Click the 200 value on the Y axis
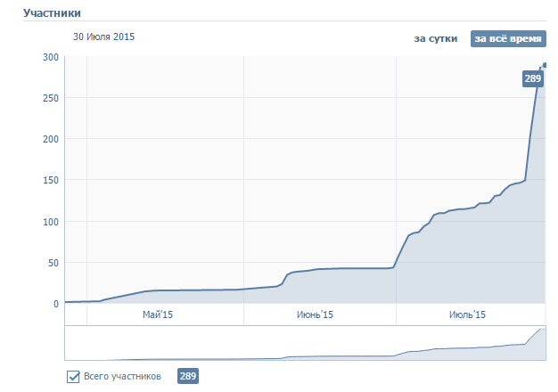558x392 pixels. [x=51, y=139]
